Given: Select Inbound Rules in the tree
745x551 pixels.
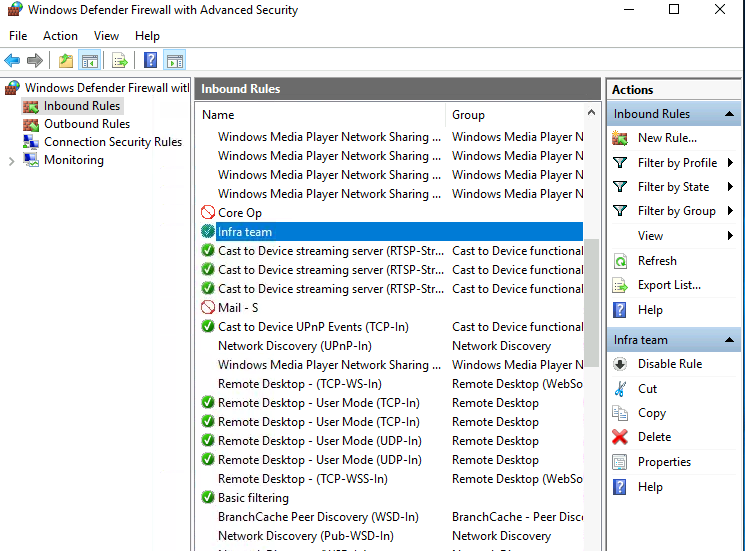Looking at the screenshot, I should (x=82, y=106).
